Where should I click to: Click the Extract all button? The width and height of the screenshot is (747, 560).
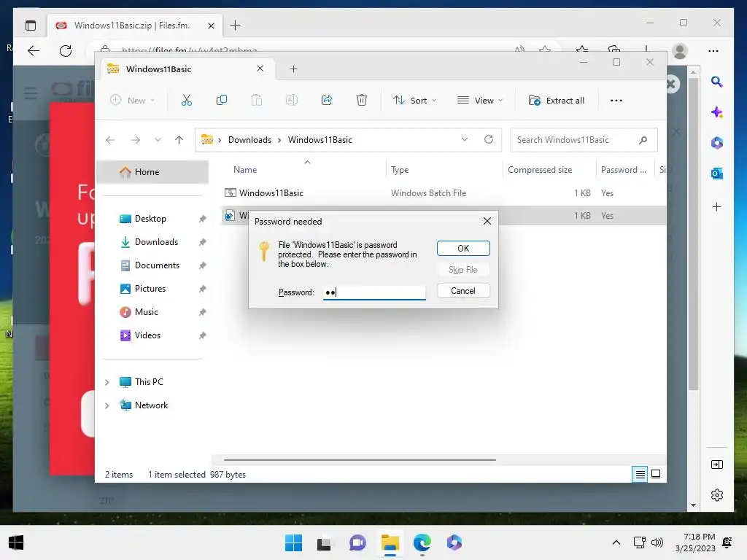click(x=557, y=101)
